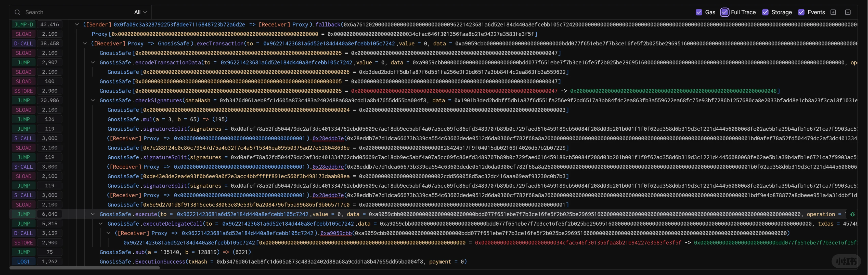This screenshot has height=275, width=868.
Task: Click the search magnifier icon
Action: 17,12
